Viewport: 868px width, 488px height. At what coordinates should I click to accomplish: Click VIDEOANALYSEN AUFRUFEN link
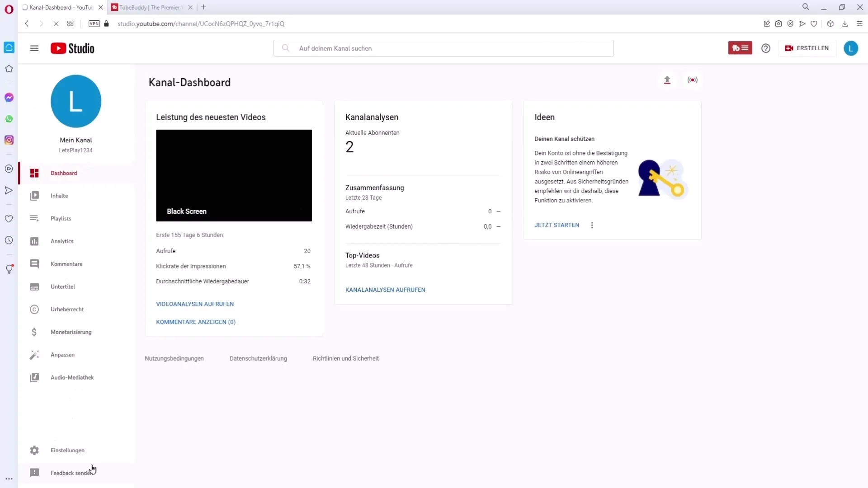click(x=196, y=305)
